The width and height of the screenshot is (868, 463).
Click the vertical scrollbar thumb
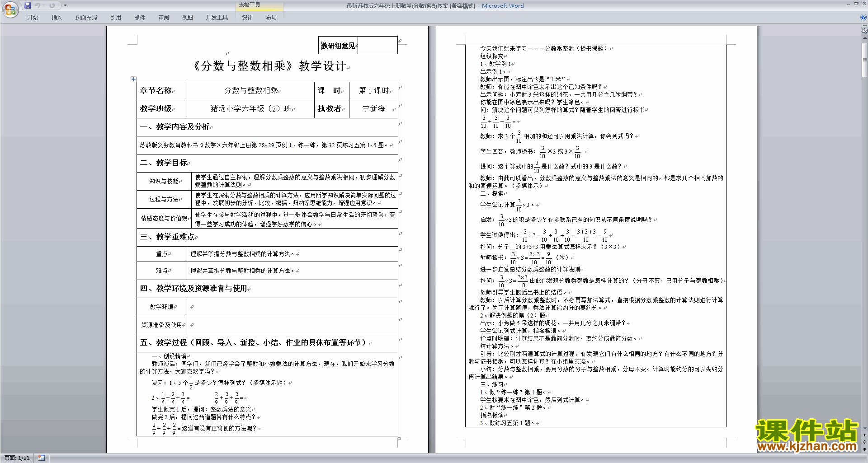point(864,60)
